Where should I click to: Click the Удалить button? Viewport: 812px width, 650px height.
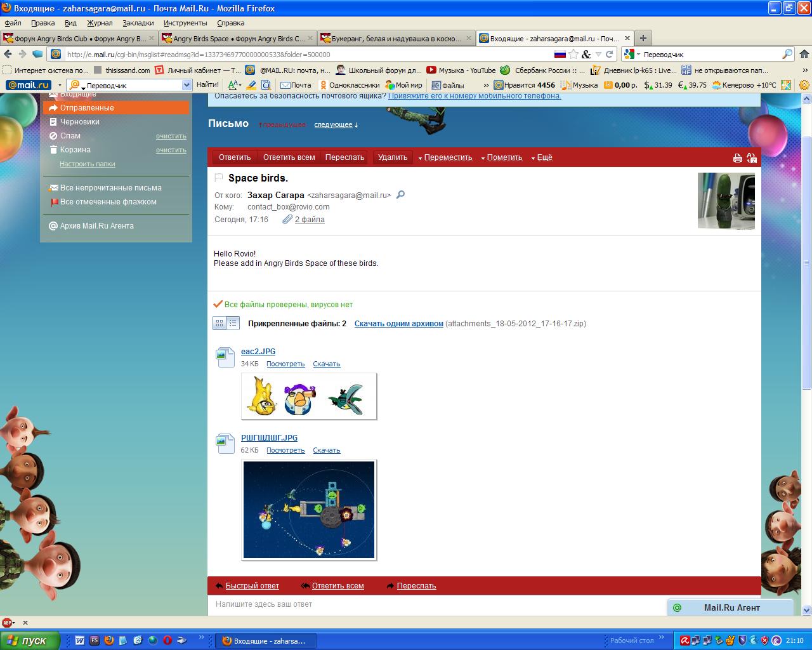click(x=393, y=157)
